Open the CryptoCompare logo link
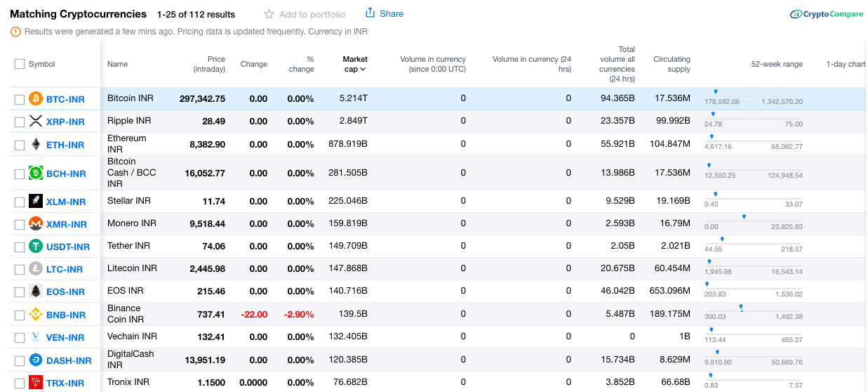The image size is (868, 392). pyautogui.click(x=826, y=14)
